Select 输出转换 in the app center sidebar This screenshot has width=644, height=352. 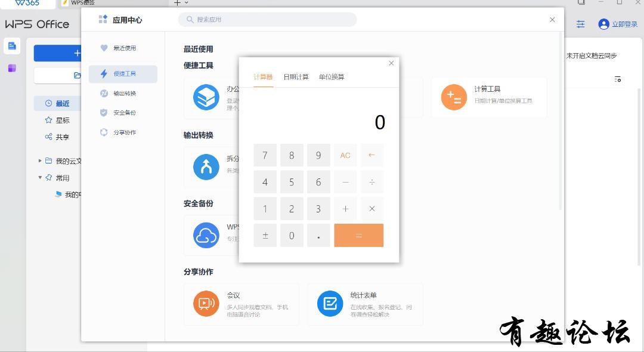pos(123,93)
